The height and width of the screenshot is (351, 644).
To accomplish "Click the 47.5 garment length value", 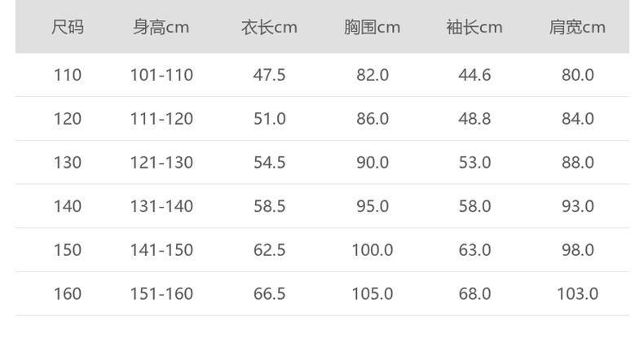I will [269, 75].
